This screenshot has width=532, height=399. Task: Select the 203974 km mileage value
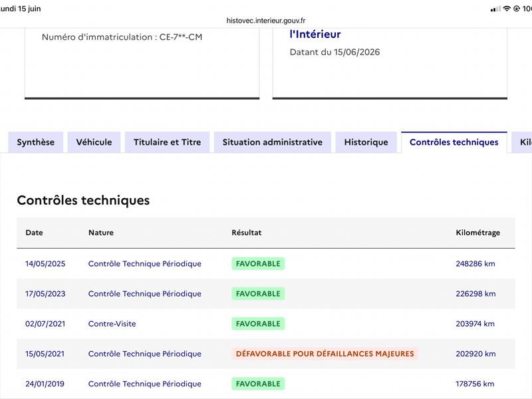[x=475, y=324]
